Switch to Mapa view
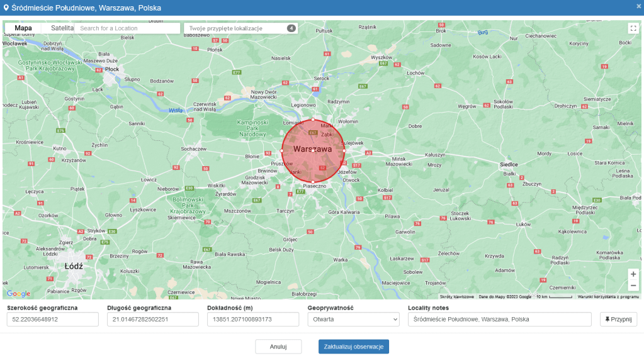 point(23,28)
